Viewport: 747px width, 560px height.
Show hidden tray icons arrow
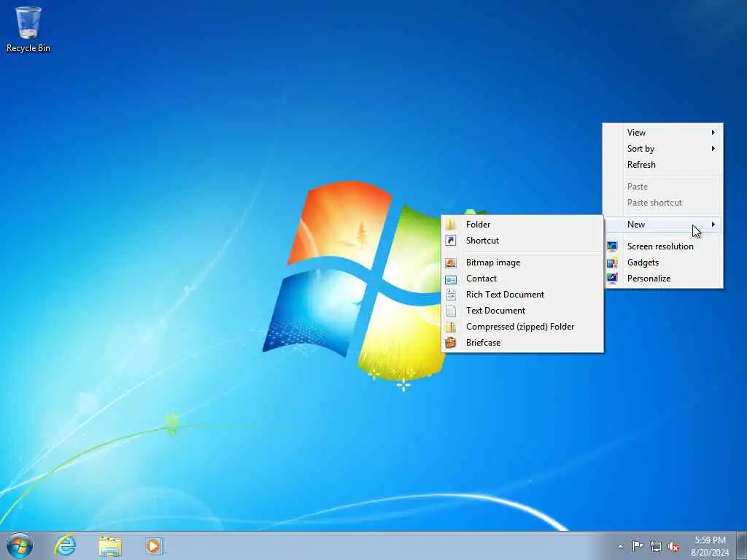pyautogui.click(x=620, y=546)
